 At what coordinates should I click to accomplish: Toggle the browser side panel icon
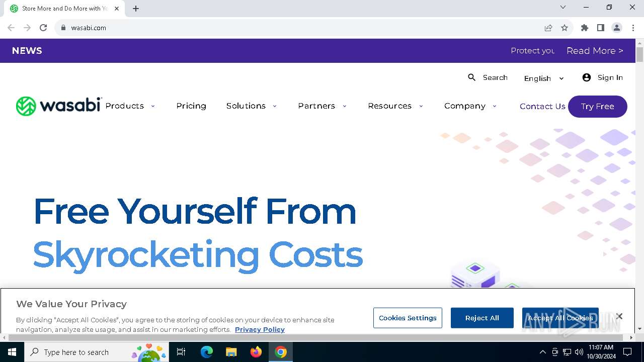600,28
